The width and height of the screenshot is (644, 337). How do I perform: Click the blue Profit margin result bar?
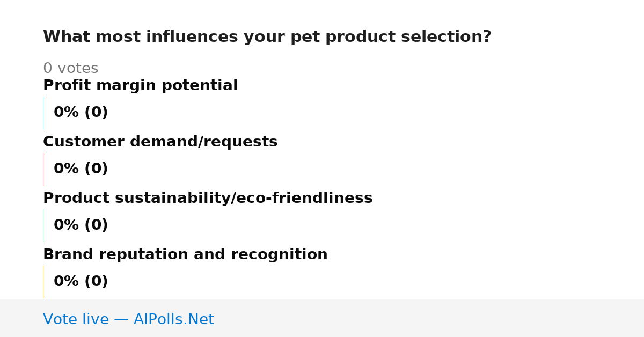point(43,113)
